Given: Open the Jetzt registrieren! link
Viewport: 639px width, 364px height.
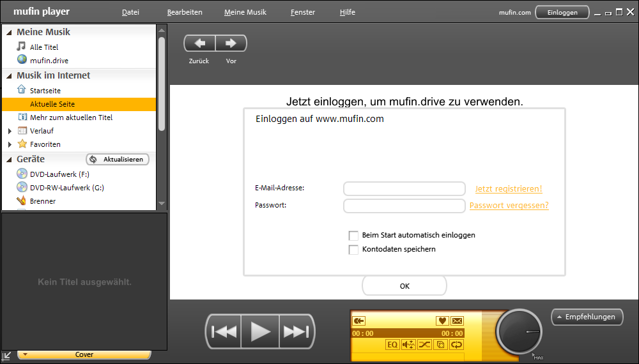Looking at the screenshot, I should tap(509, 189).
